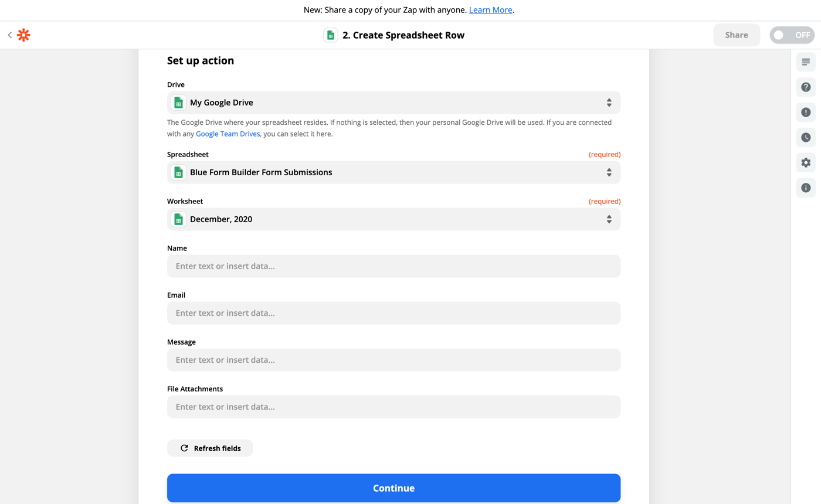Open the Worksheet dropdown showing December 2020
The height and width of the screenshot is (504, 821).
393,219
